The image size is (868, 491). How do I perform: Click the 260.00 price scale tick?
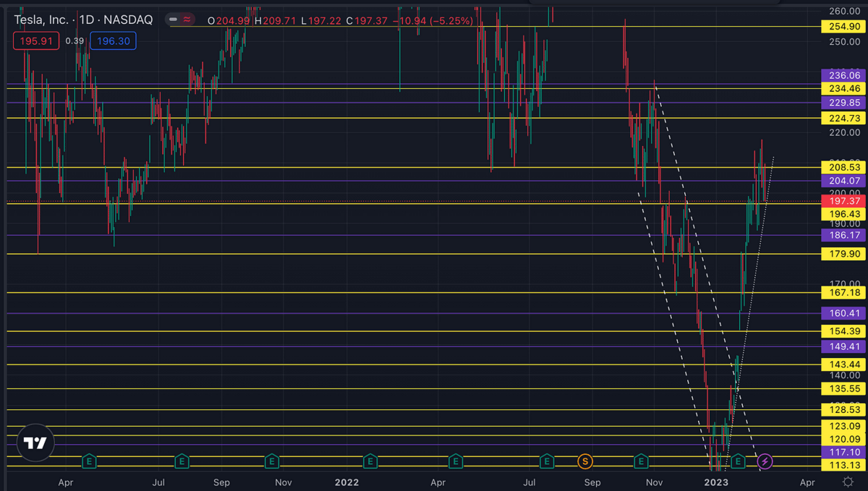coord(845,11)
